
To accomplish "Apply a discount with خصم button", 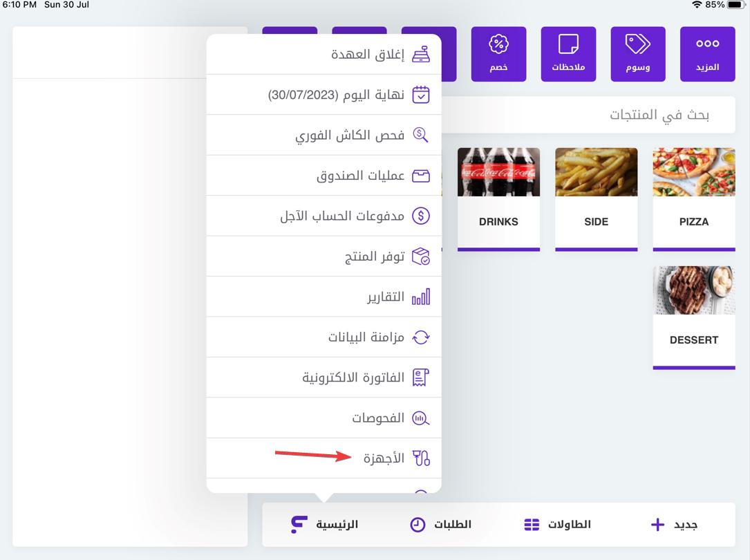I will (x=498, y=54).
